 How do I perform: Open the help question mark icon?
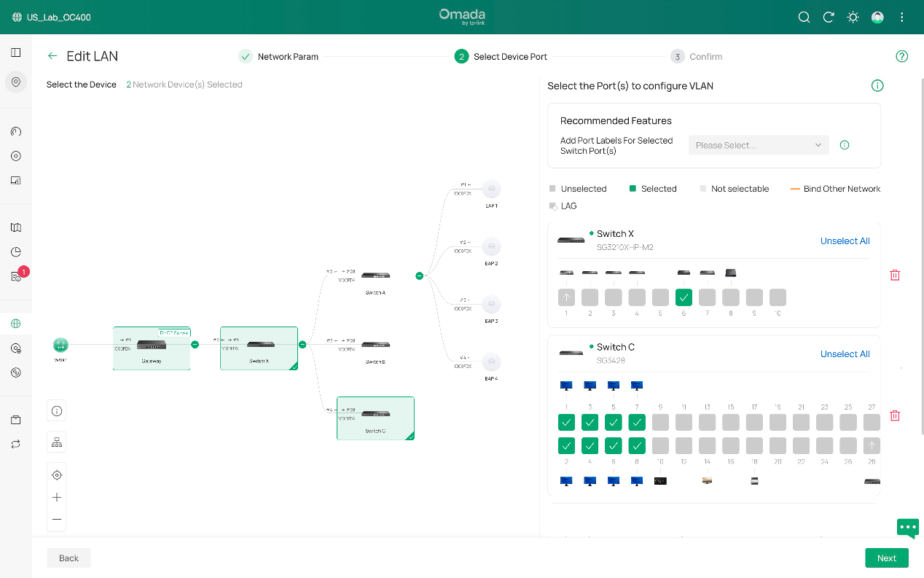click(x=901, y=56)
